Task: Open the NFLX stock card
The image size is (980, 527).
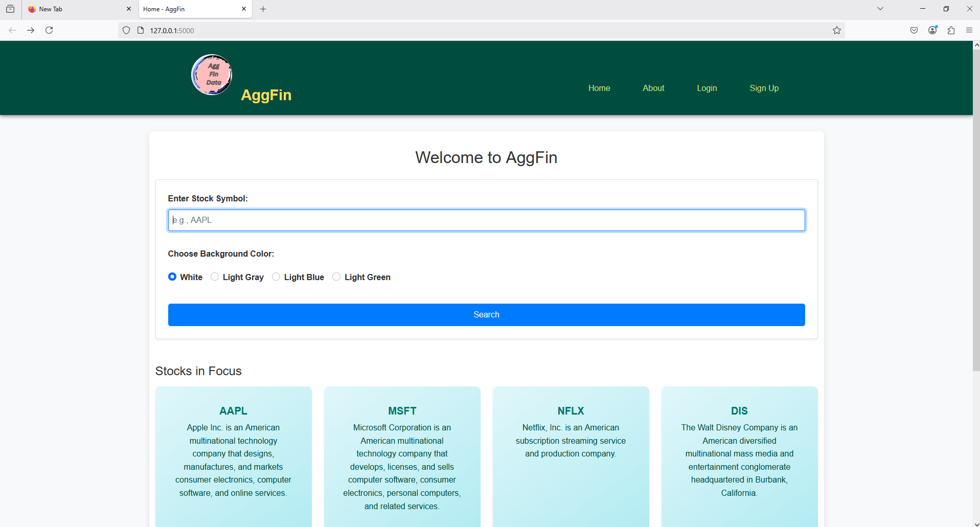Action: 571,456
